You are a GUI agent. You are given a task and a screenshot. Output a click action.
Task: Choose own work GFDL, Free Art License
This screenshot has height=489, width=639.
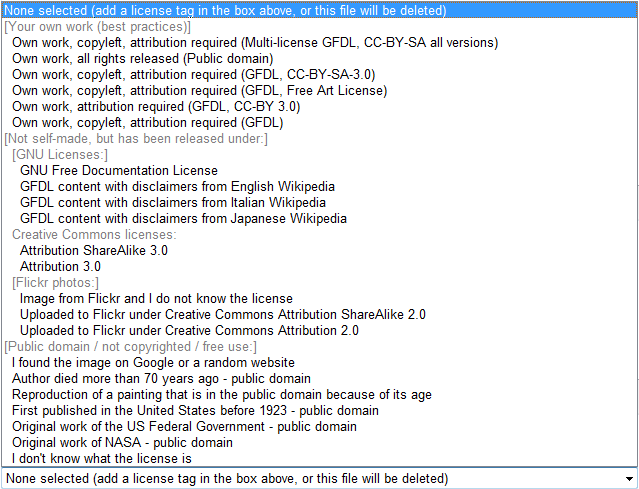[x=199, y=91]
